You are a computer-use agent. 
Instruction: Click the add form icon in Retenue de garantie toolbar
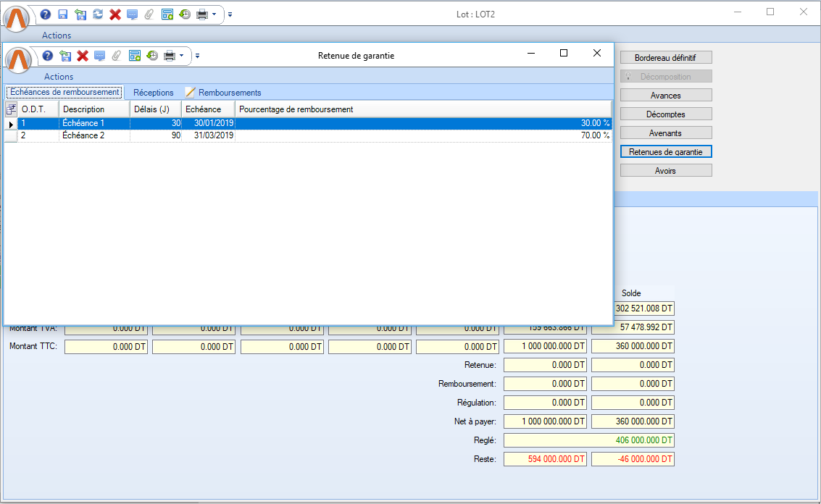(135, 56)
